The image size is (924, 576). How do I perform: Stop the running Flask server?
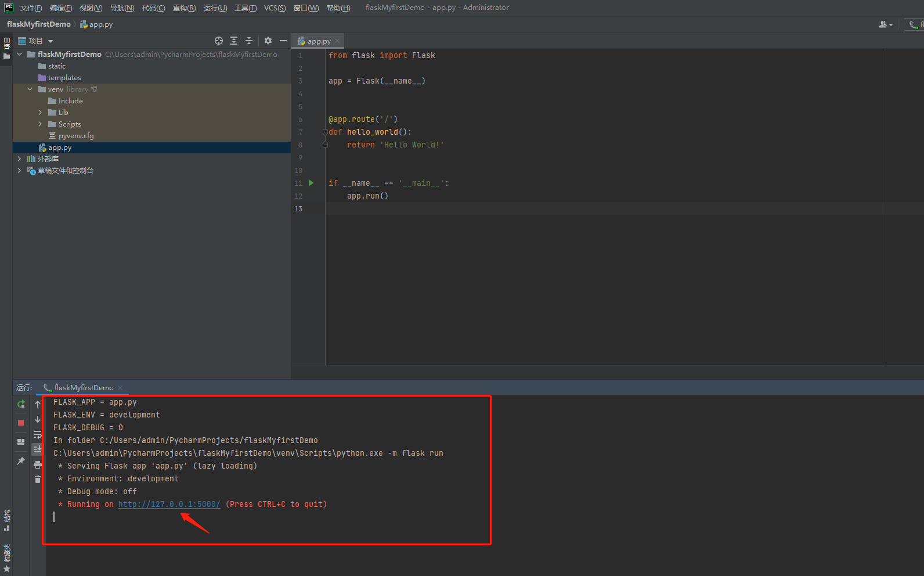click(x=21, y=423)
